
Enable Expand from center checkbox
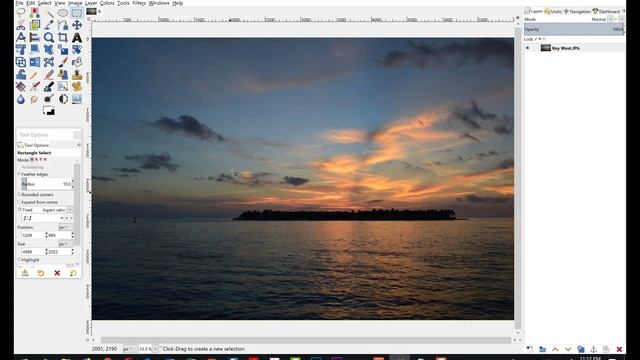coord(19,202)
